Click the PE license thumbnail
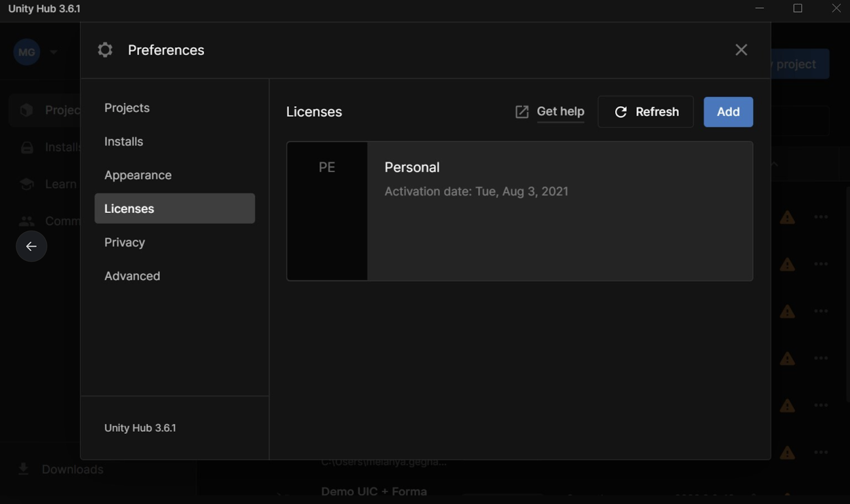This screenshot has width=850, height=504. coord(327,211)
